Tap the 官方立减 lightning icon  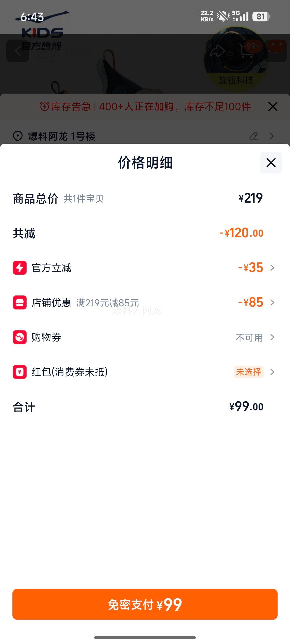(x=20, y=268)
